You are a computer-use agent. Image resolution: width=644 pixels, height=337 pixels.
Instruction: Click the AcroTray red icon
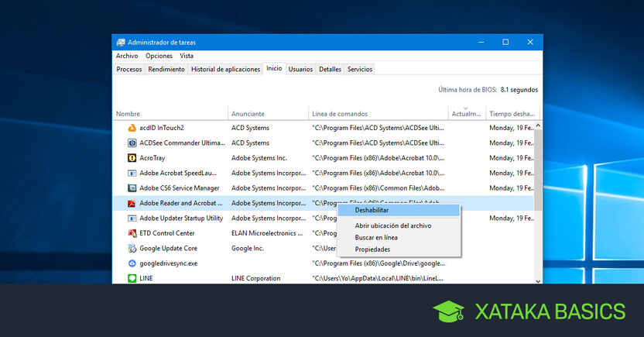point(132,158)
